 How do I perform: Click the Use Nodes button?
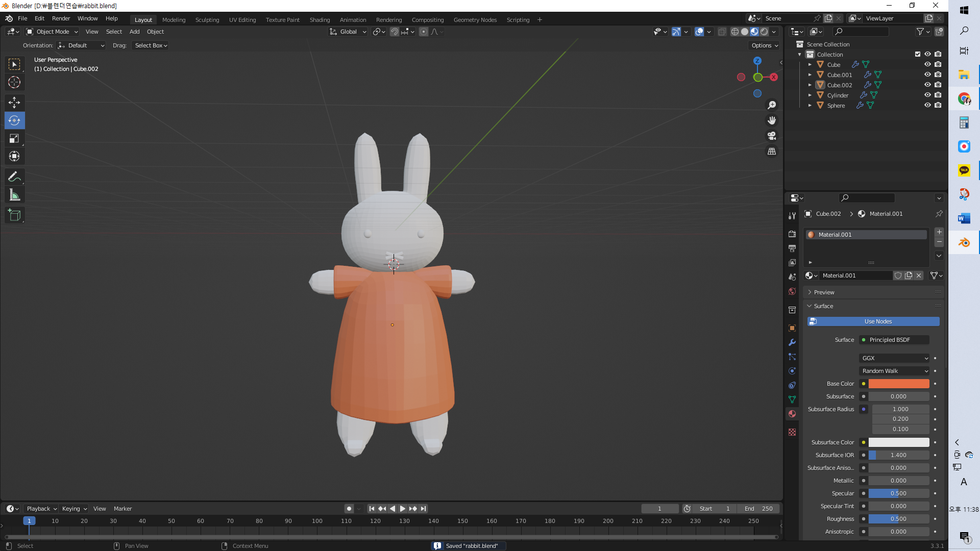[x=873, y=321]
